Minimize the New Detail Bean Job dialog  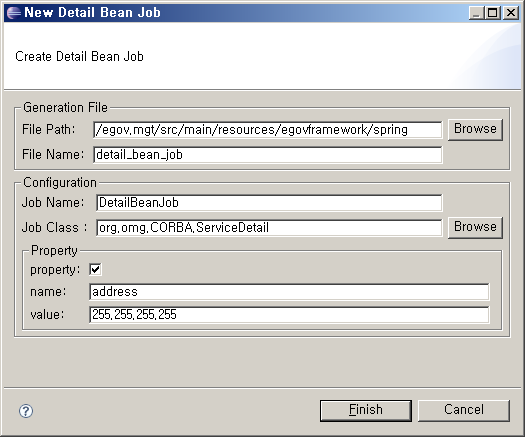point(476,13)
